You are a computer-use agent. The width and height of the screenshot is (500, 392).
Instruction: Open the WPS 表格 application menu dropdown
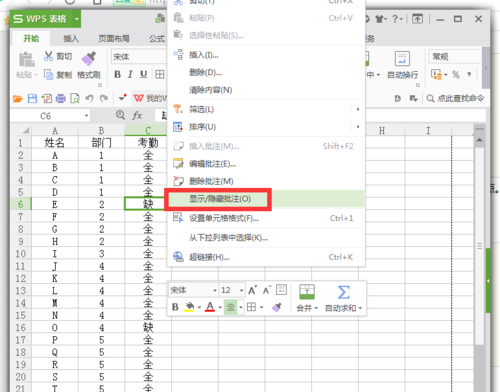(x=77, y=19)
